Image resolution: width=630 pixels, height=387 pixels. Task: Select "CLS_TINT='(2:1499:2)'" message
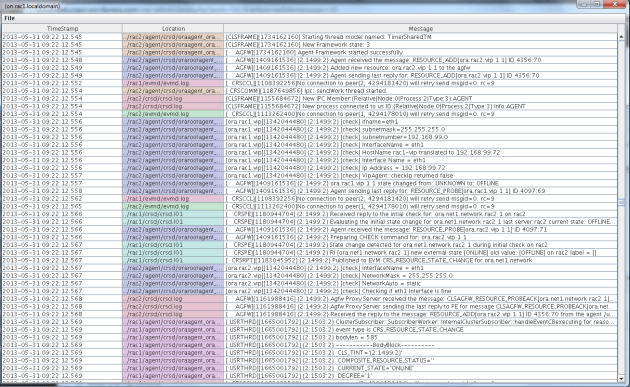tap(420, 352)
